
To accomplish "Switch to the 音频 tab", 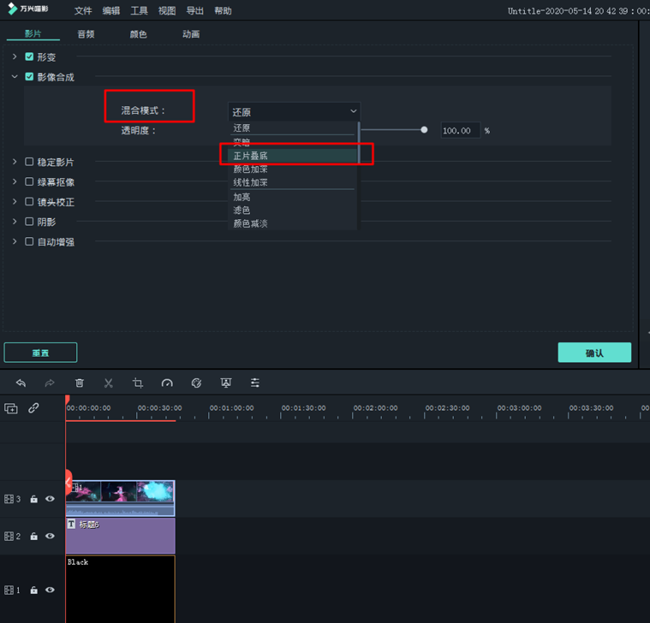I will 86,34.
